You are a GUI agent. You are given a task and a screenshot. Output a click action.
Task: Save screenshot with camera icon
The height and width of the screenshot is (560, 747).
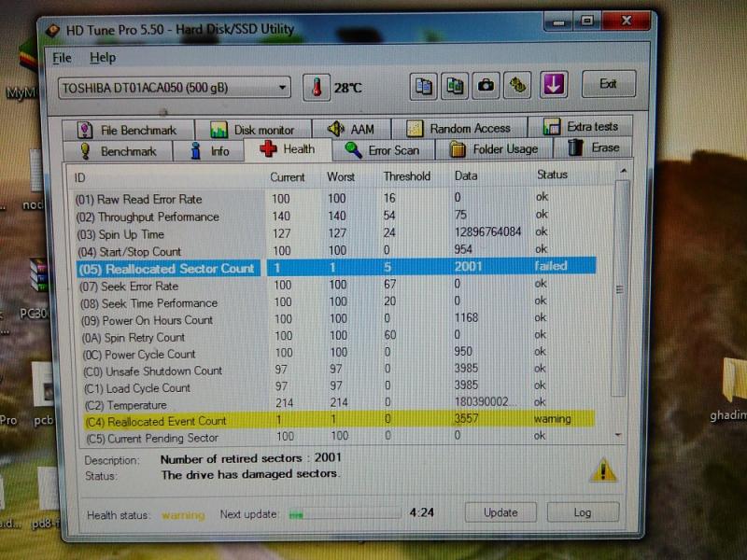pos(486,86)
